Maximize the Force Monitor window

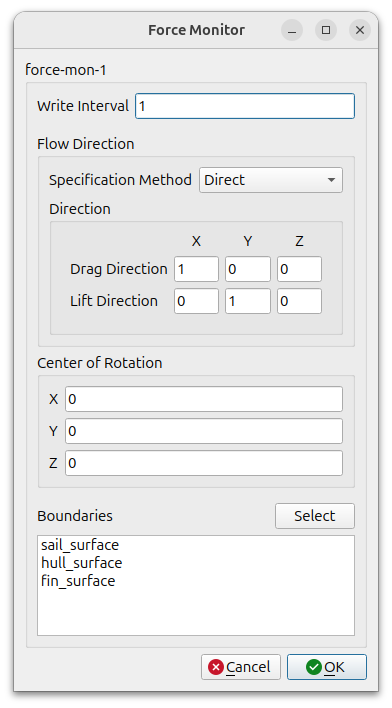coord(326,30)
